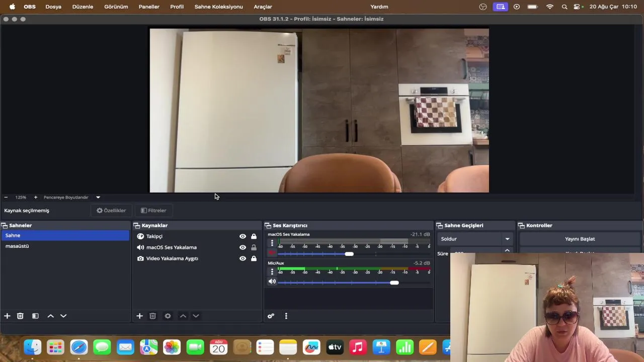Open the Sahne Koleksiyonu menu
Image resolution: width=644 pixels, height=362 pixels.
tap(218, 7)
